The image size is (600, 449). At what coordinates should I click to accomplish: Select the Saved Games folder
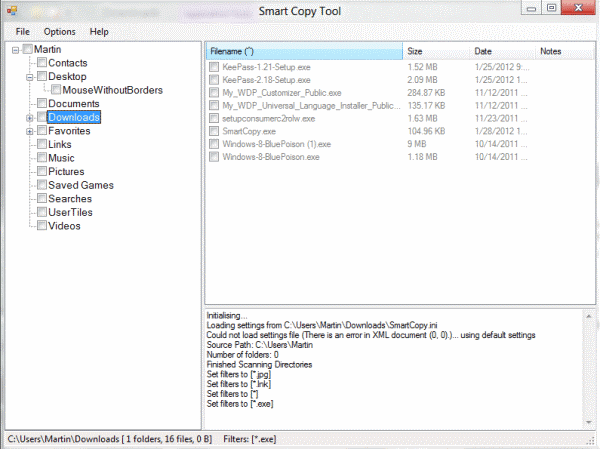pos(80,185)
